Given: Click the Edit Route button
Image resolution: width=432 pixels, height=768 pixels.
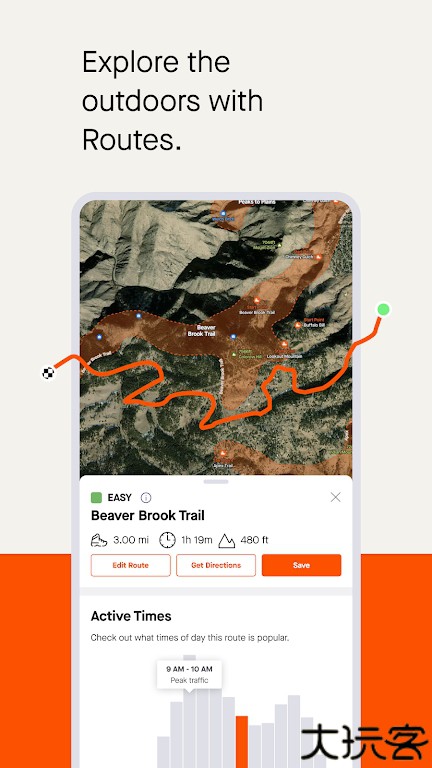Looking at the screenshot, I should [130, 565].
